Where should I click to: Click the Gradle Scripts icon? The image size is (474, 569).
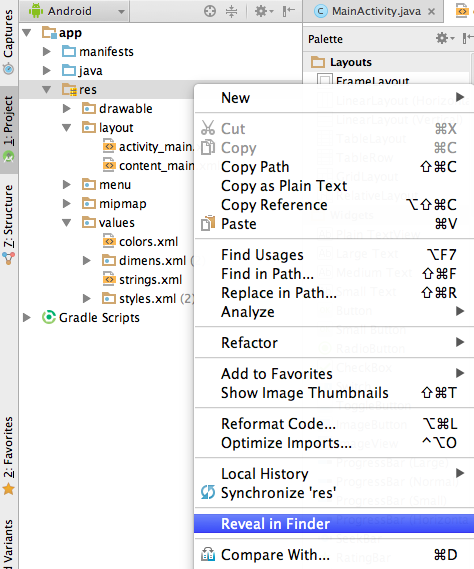tap(49, 317)
